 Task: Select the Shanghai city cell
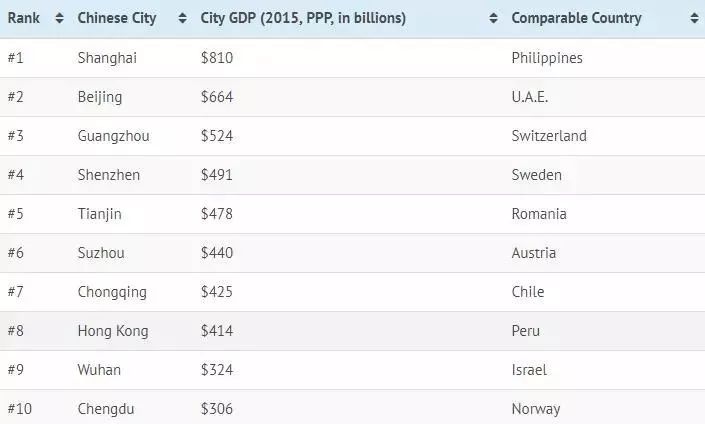click(x=107, y=58)
